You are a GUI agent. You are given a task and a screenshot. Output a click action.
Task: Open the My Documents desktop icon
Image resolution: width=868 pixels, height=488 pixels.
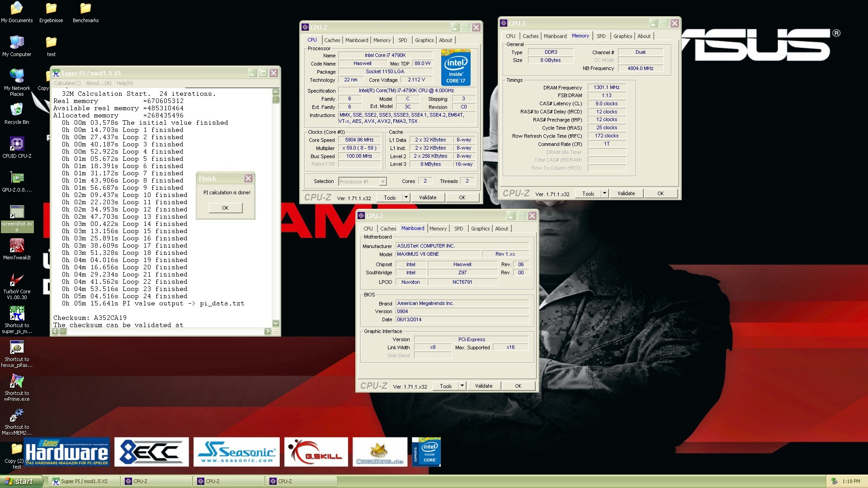click(x=17, y=12)
